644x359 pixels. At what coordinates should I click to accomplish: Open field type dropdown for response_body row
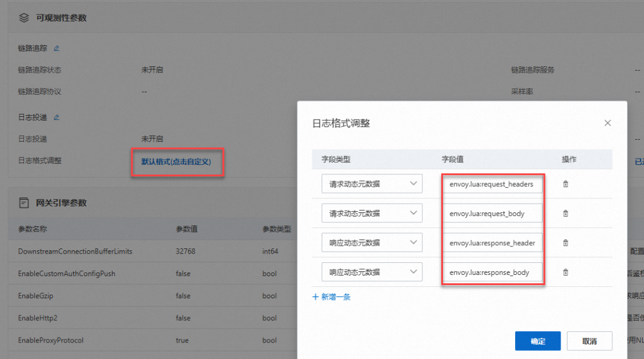click(x=372, y=272)
